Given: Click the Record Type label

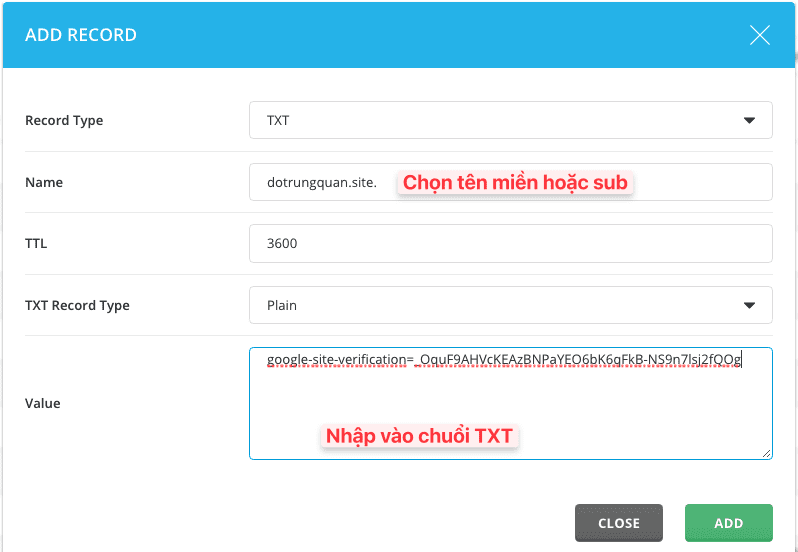Looking at the screenshot, I should (x=64, y=121).
